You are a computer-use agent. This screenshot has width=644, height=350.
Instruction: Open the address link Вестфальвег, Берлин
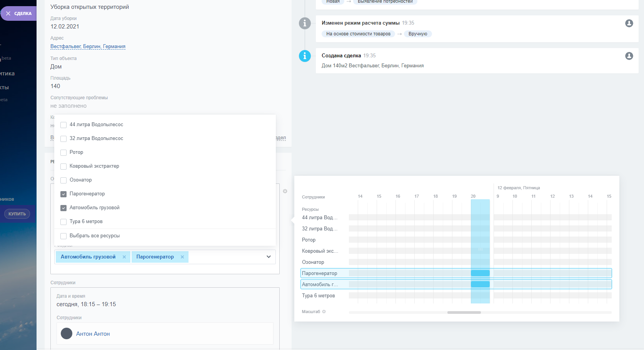pos(88,47)
